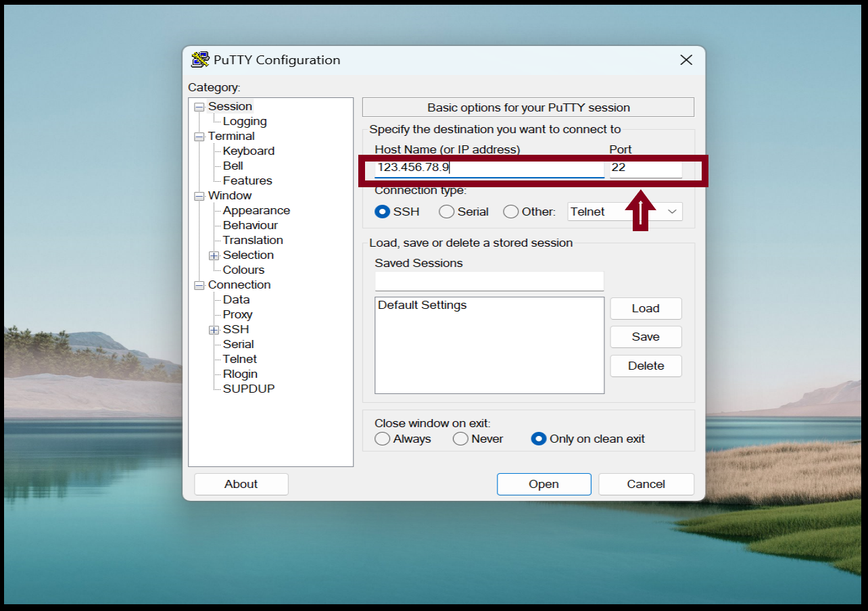Open the Keyboard category

click(249, 151)
